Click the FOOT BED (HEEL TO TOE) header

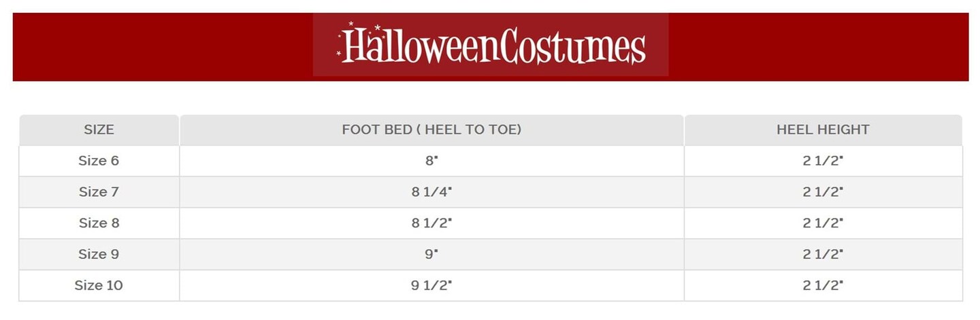coord(431,129)
